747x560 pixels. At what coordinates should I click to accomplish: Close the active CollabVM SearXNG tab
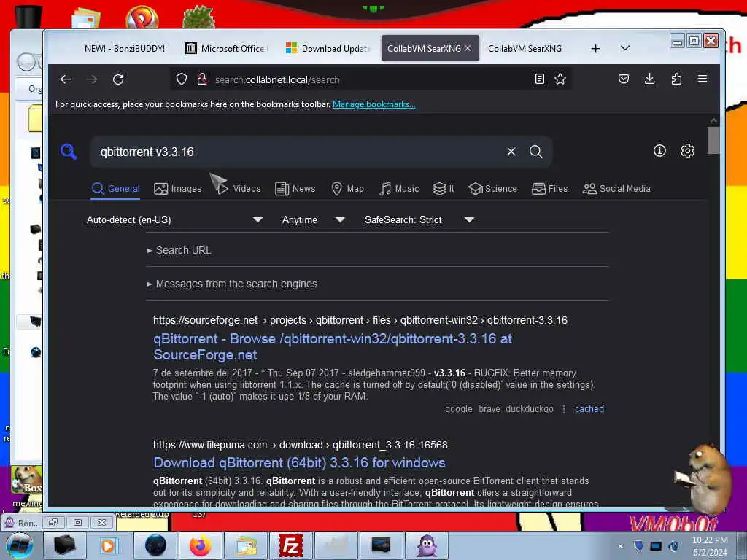point(468,48)
